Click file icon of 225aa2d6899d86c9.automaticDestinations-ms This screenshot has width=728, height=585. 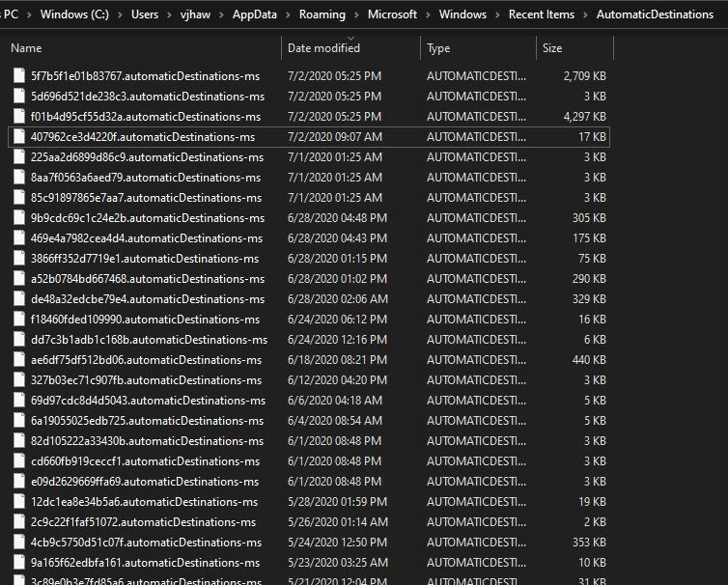tap(19, 156)
